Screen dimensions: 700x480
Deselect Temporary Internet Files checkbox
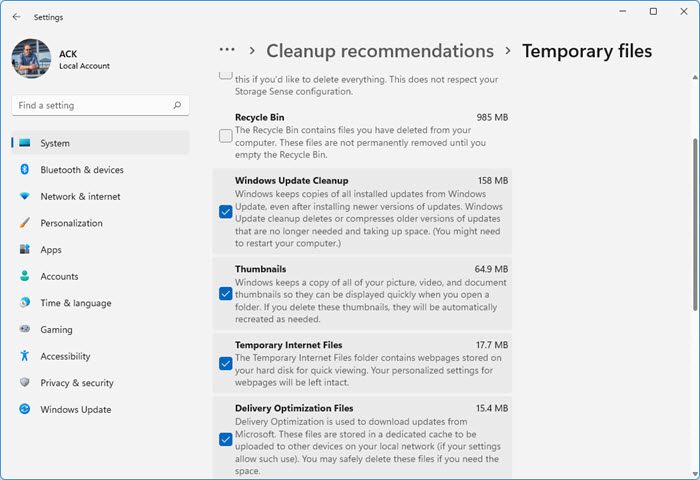226,363
